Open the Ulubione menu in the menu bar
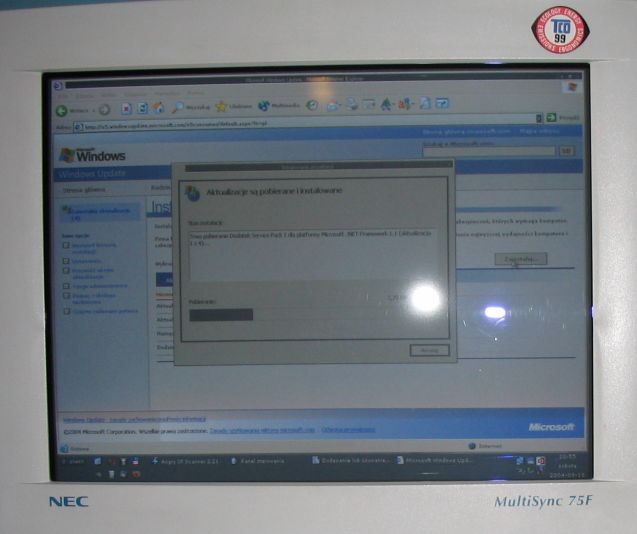The width and height of the screenshot is (637, 534). tap(135, 94)
